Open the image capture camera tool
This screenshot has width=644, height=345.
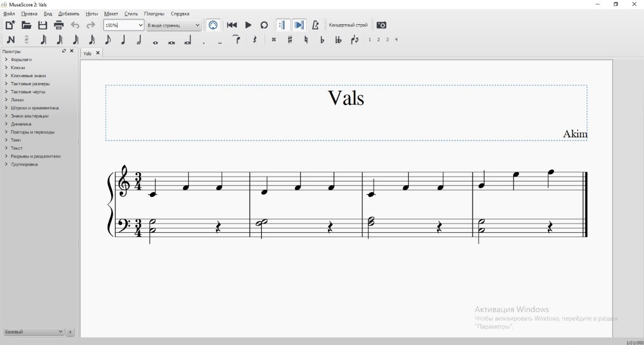[381, 25]
